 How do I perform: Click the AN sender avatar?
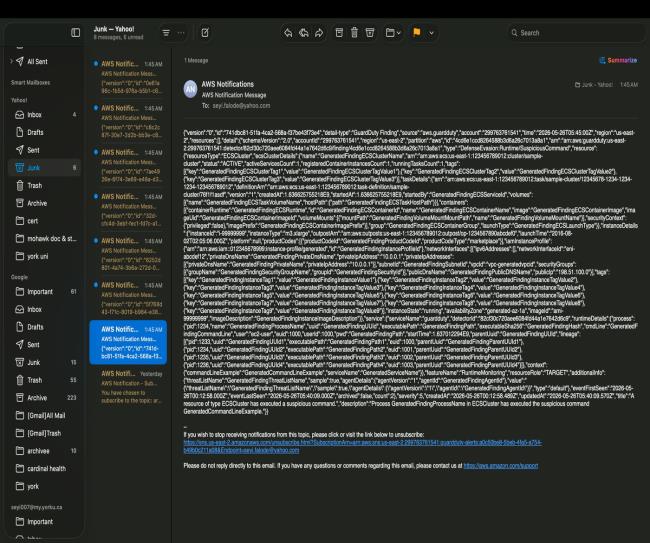[190, 89]
